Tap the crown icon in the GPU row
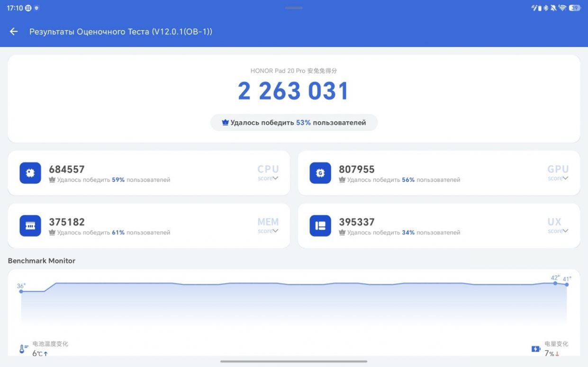588x367 pixels. coord(342,180)
